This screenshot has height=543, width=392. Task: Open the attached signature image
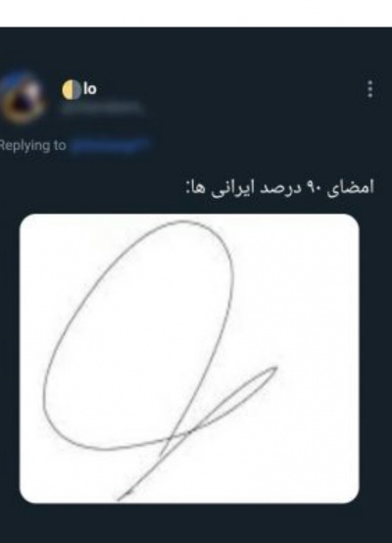pos(189,359)
